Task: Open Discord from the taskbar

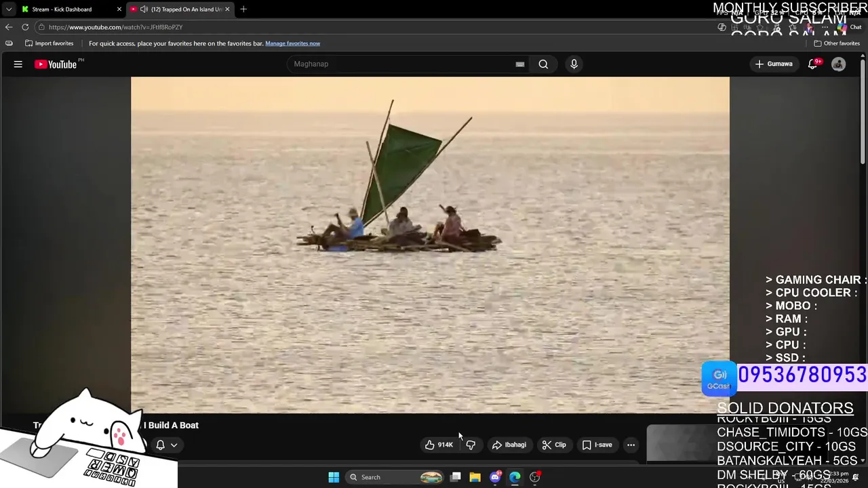Action: [x=496, y=477]
